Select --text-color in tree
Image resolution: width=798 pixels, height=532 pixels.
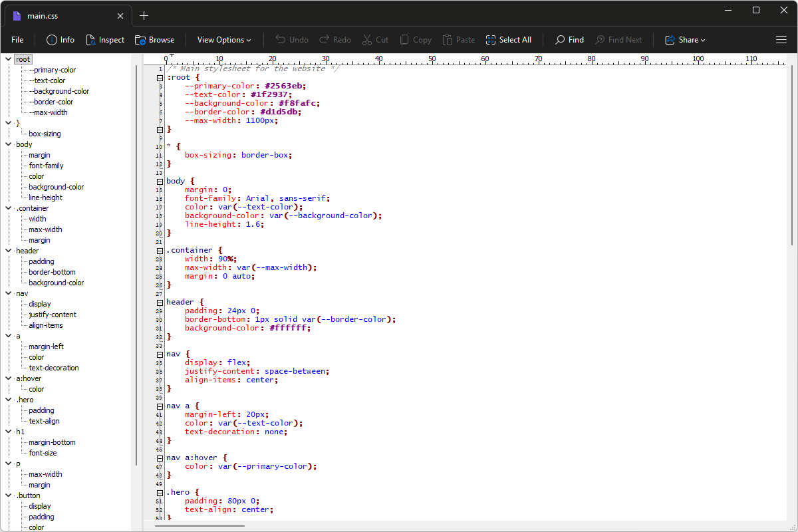47,80
